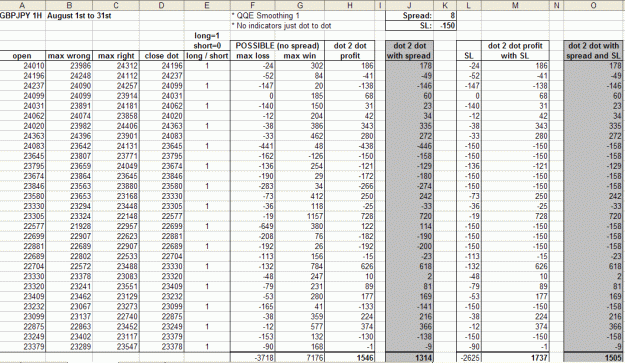
Task: Click the 'dot 2 dot with spread and SL' heading
Action: (594, 51)
